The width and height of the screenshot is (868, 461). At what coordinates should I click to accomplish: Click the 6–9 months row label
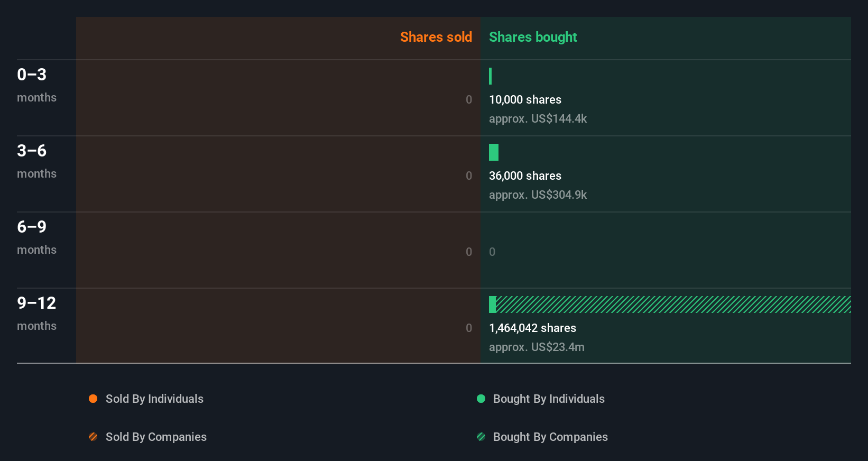pyautogui.click(x=36, y=237)
